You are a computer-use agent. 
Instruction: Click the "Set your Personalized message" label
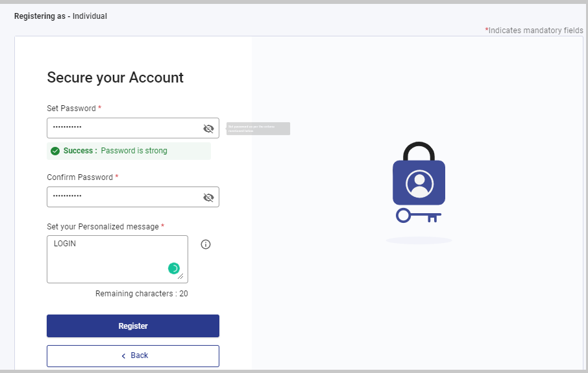pos(103,227)
